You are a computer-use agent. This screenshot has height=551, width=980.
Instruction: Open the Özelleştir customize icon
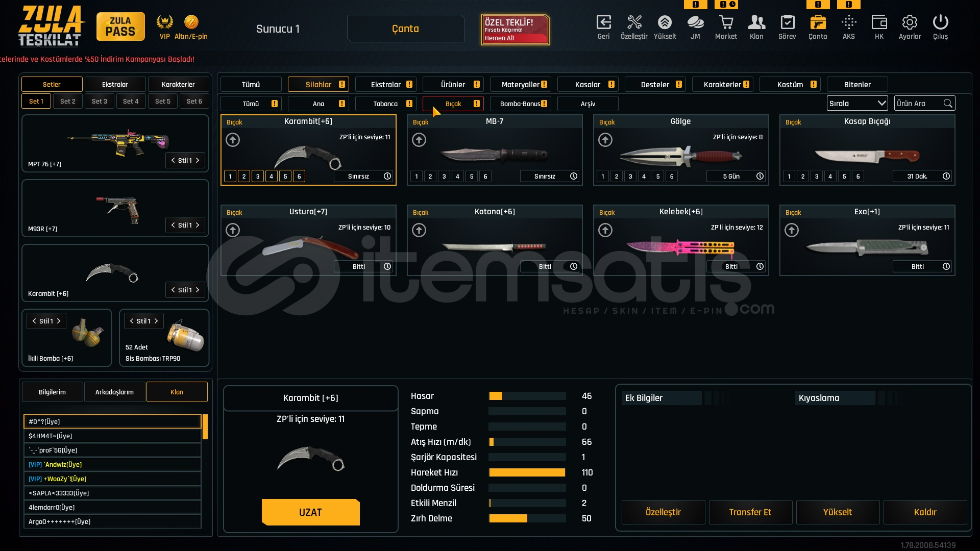(634, 22)
